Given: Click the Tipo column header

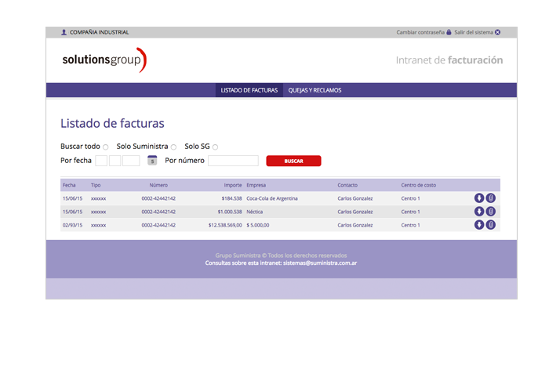Looking at the screenshot, I should 96,185.
